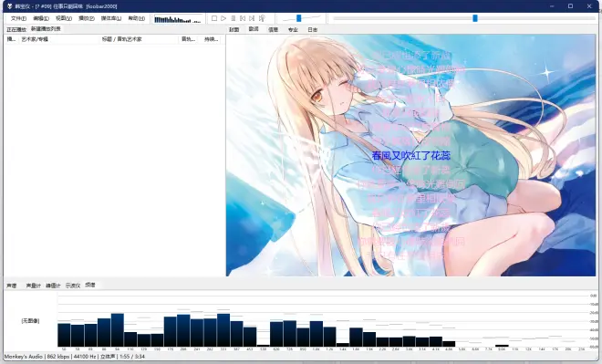Click the highlighted lyric line 春風又吹紅了花蕊

tap(410, 156)
